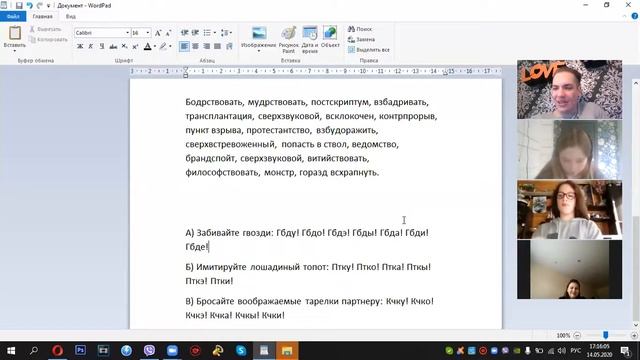Select the participant wearing glasses thumbnail
This screenshot has width=640, height=360.
pos(569,209)
